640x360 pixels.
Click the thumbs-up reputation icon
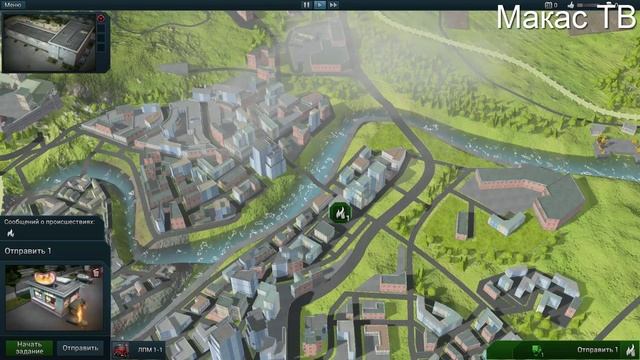click(571, 5)
